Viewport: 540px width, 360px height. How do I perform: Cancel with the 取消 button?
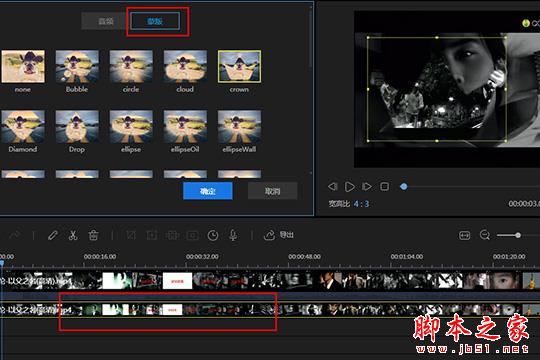point(272,191)
